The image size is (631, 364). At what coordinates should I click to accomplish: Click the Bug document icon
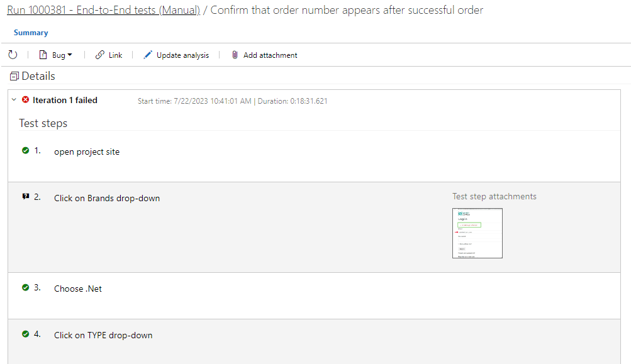43,55
